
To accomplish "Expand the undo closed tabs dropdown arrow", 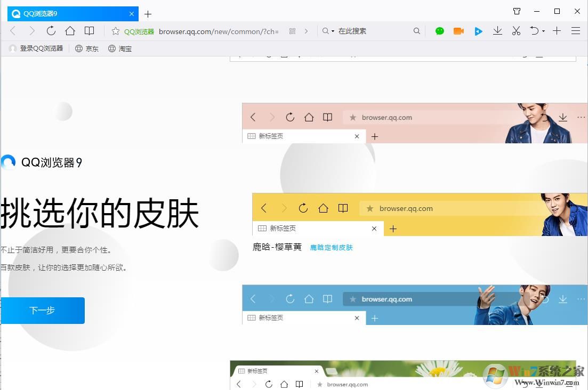I will (543, 31).
